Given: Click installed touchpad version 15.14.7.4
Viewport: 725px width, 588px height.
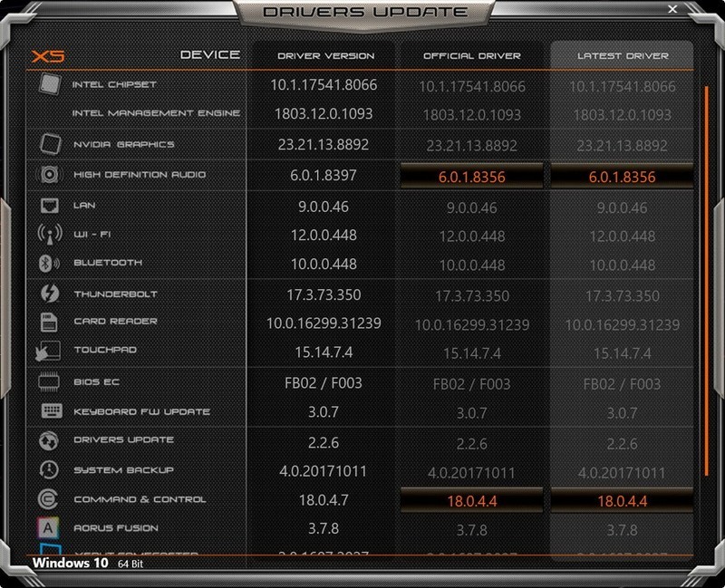Looking at the screenshot, I should (x=324, y=352).
